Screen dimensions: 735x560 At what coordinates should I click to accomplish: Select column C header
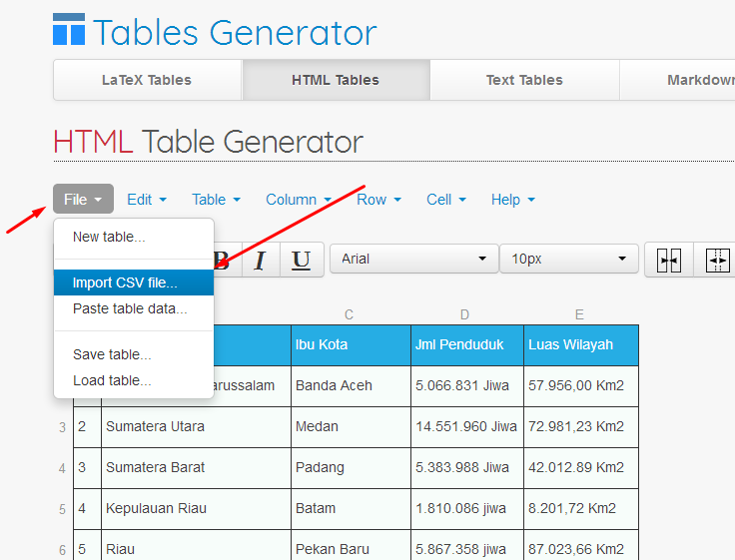(349, 314)
